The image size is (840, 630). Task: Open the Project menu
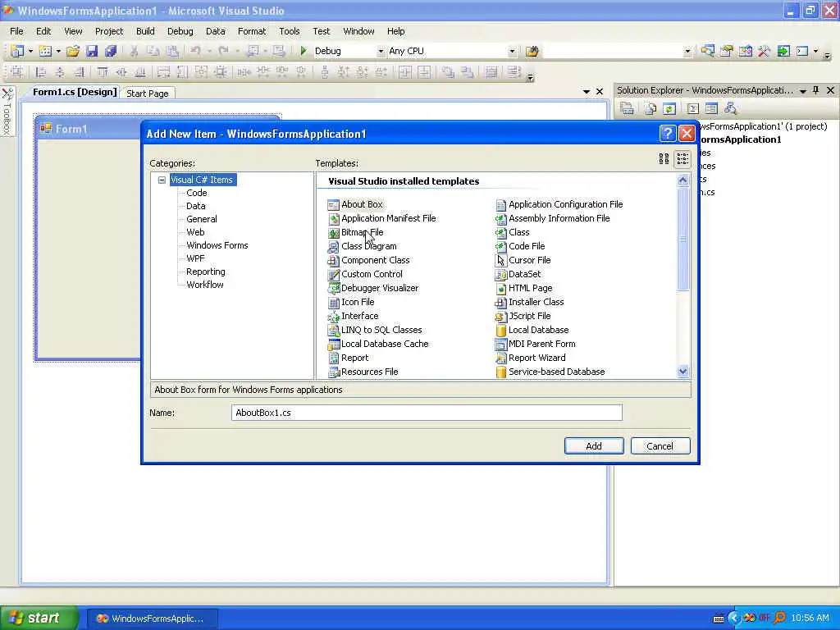tap(109, 31)
